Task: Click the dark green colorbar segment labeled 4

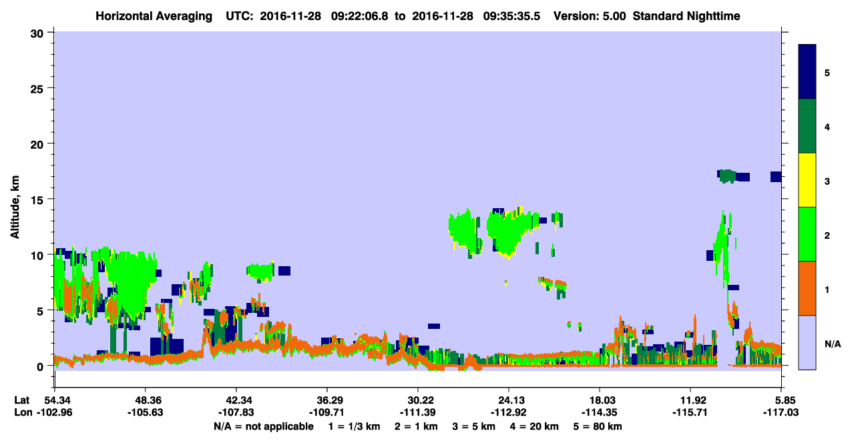Action: click(807, 126)
